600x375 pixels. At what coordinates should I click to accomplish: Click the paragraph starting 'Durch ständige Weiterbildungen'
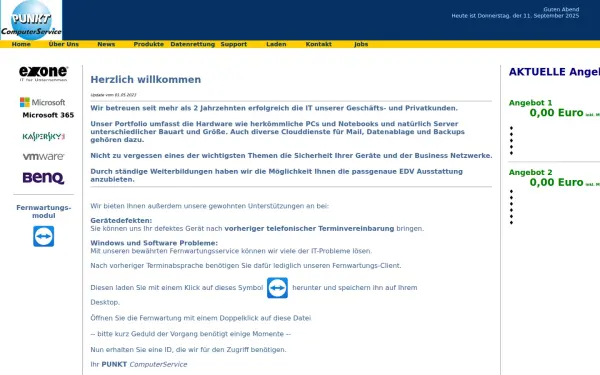[276, 176]
